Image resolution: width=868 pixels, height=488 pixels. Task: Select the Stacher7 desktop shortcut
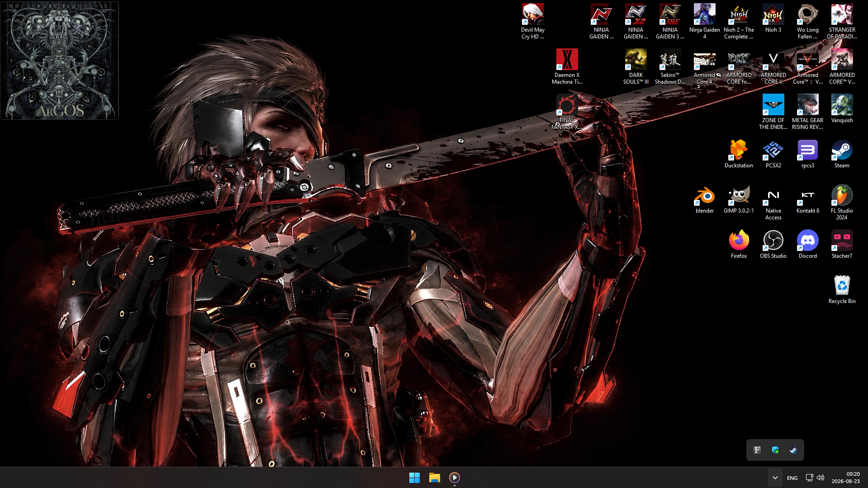(842, 244)
